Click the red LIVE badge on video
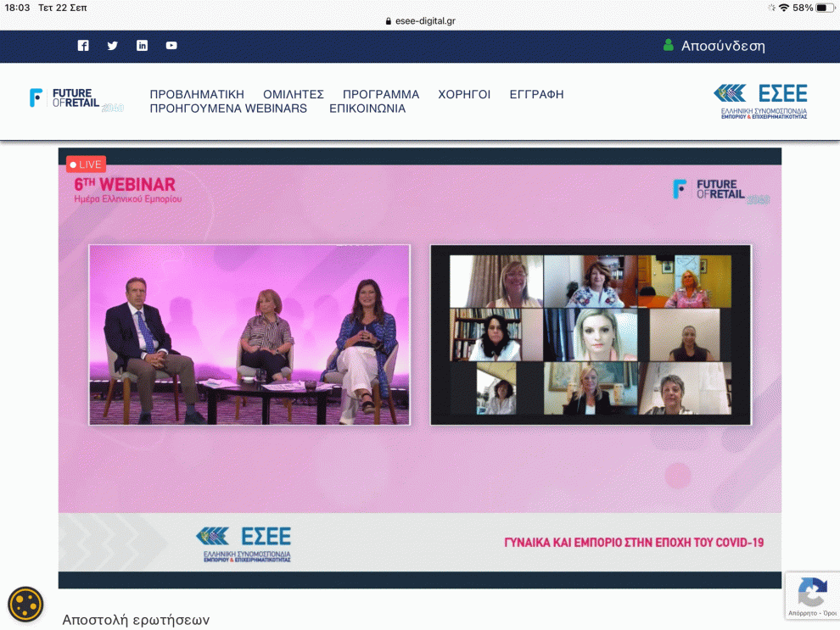Screen dimensions: 840x630 tap(86, 164)
